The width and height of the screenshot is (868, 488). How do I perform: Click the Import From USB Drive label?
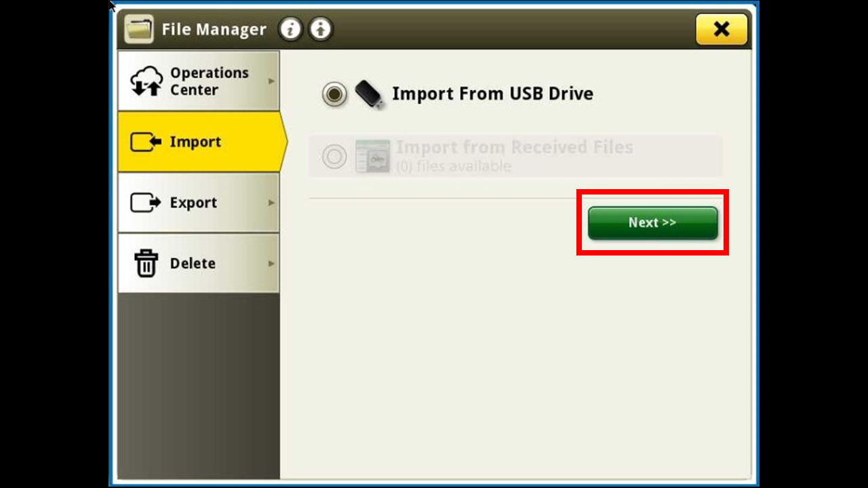(x=492, y=94)
